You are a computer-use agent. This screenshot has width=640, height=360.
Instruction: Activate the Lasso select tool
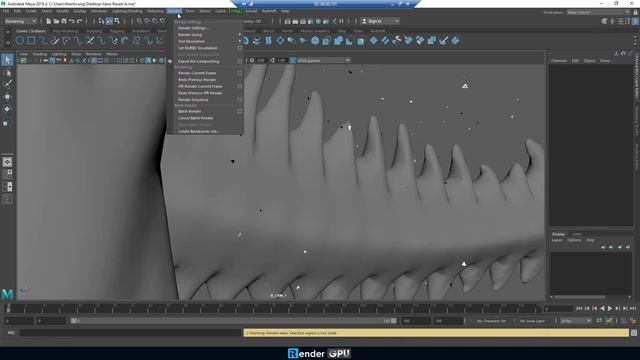(x=7, y=73)
